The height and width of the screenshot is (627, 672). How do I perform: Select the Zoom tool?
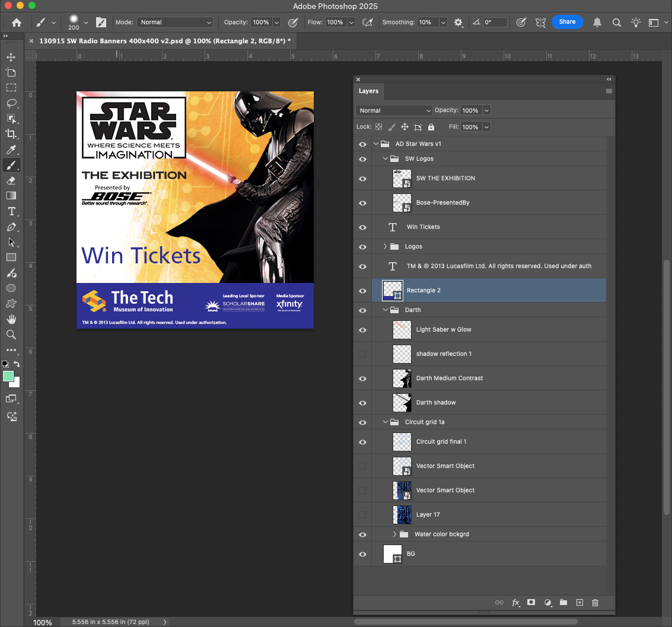point(11,335)
